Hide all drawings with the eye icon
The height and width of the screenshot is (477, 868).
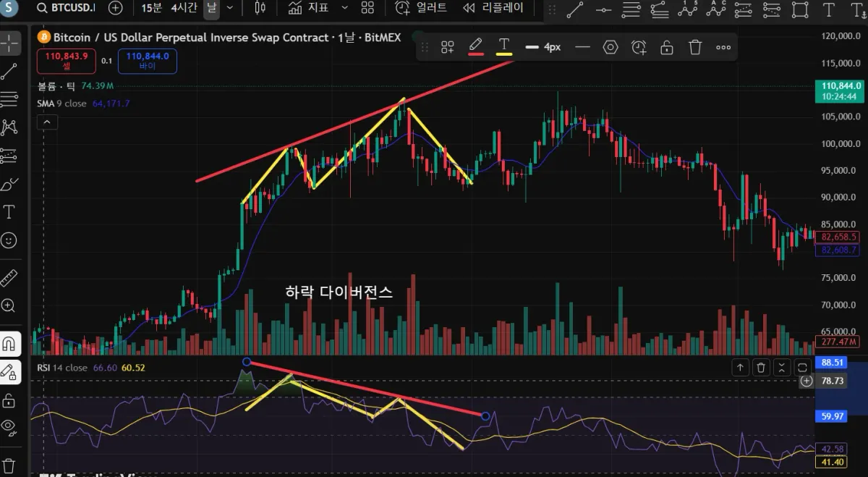coord(9,426)
